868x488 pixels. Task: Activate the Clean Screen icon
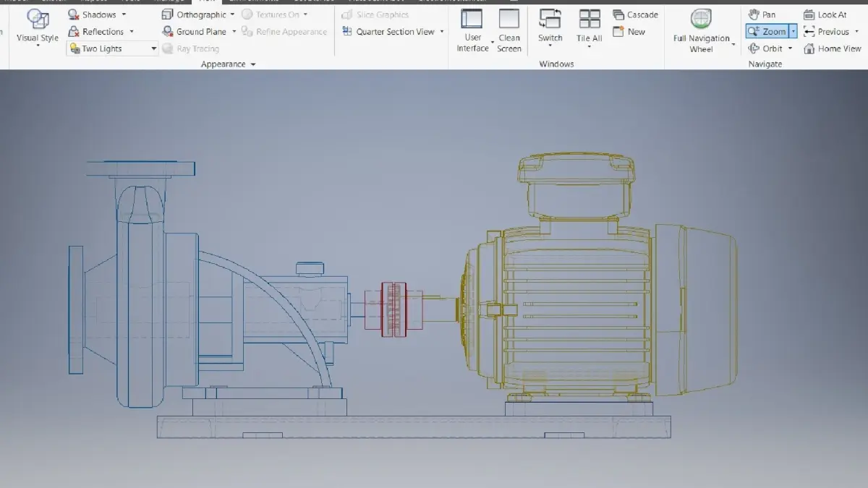click(509, 19)
